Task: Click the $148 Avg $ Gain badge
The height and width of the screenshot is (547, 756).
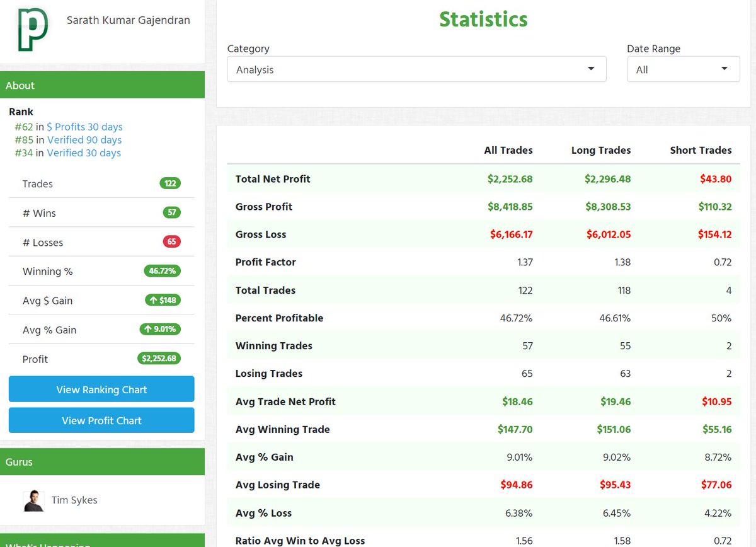Action: coord(163,301)
